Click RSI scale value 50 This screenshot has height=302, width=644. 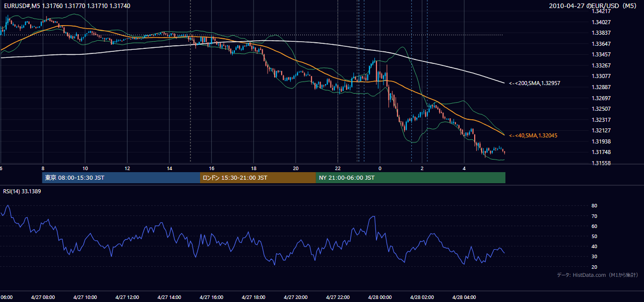tap(594, 236)
